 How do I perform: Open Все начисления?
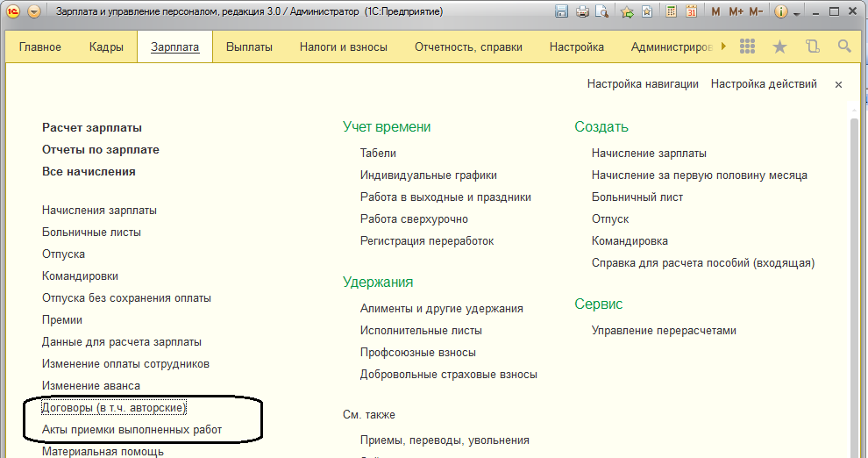coord(89,172)
